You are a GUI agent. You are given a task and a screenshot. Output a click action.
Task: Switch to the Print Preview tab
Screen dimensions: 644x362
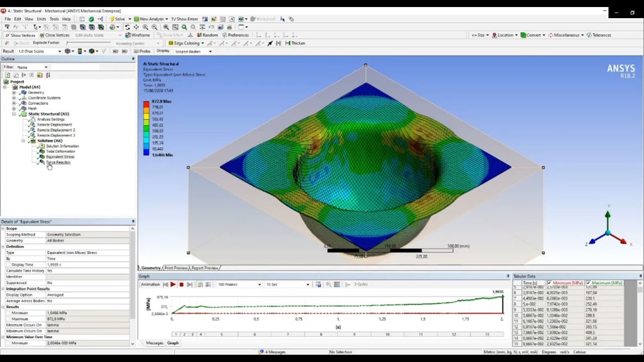(176, 268)
